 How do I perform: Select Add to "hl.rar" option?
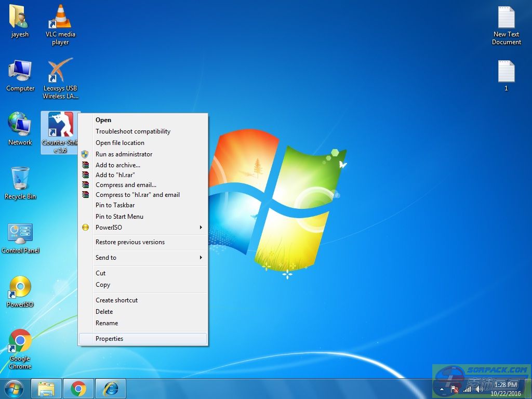point(115,175)
